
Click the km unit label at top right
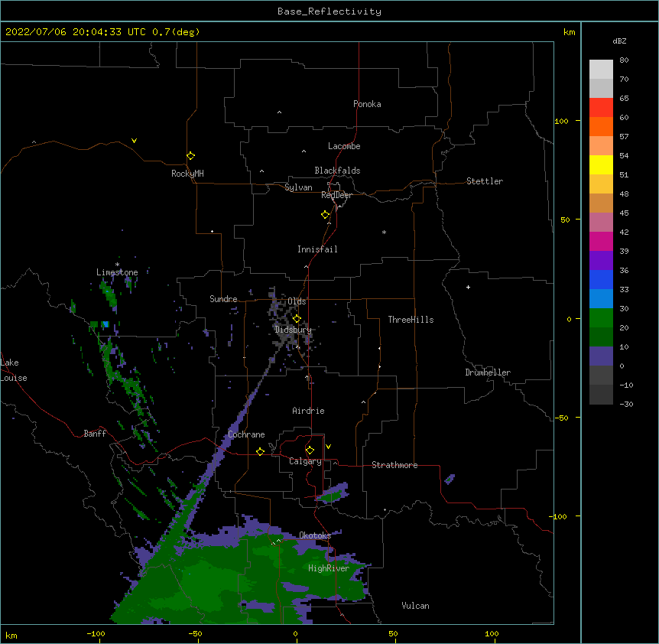click(569, 32)
